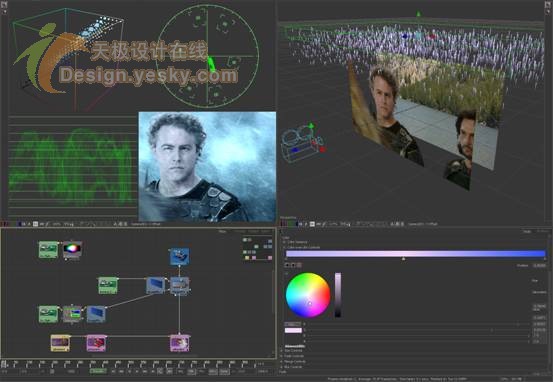Select the color wheel node in flow

(72, 250)
